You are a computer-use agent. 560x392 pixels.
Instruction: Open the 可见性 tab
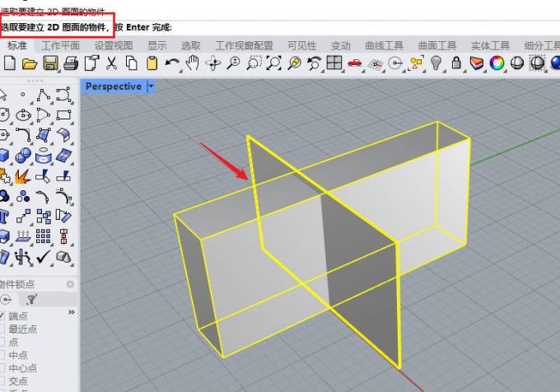[x=302, y=45]
